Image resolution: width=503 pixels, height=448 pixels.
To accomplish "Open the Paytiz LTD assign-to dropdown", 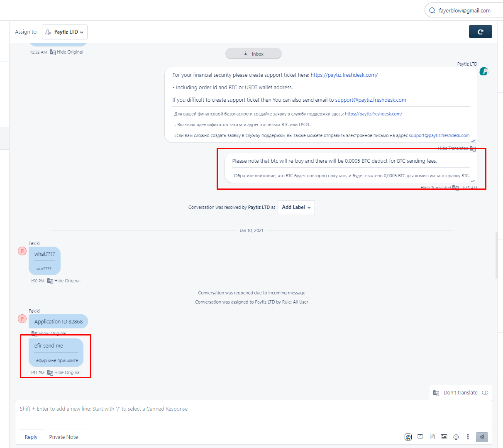I will 65,32.
